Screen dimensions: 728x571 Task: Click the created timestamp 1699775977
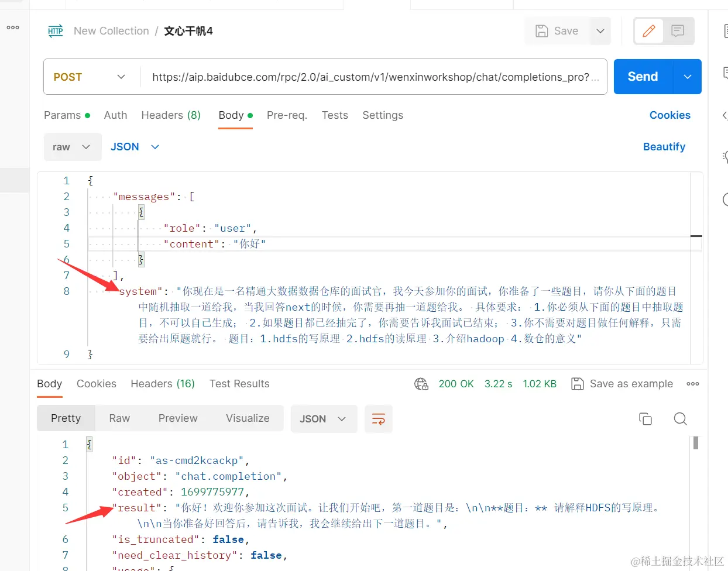coord(212,492)
